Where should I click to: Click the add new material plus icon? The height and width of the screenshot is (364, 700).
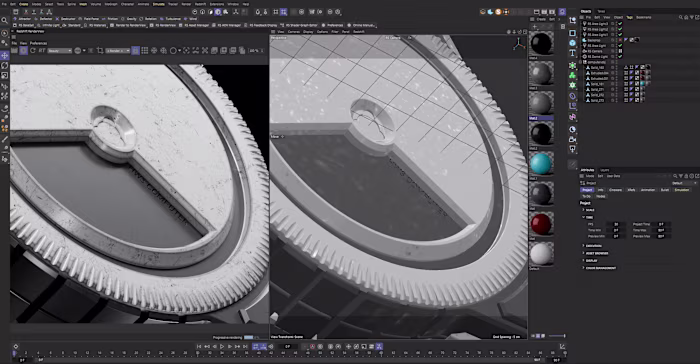point(535,27)
